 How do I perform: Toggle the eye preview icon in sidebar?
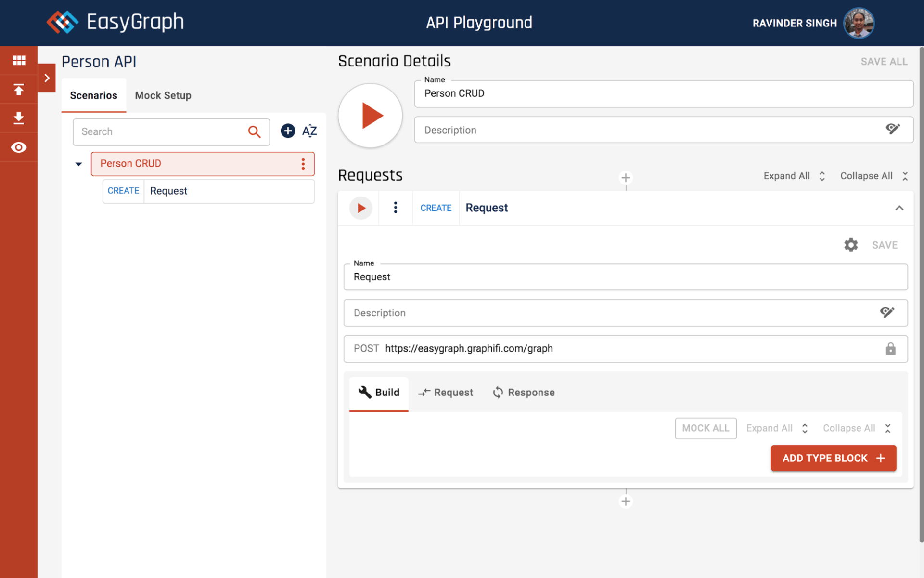point(19,147)
